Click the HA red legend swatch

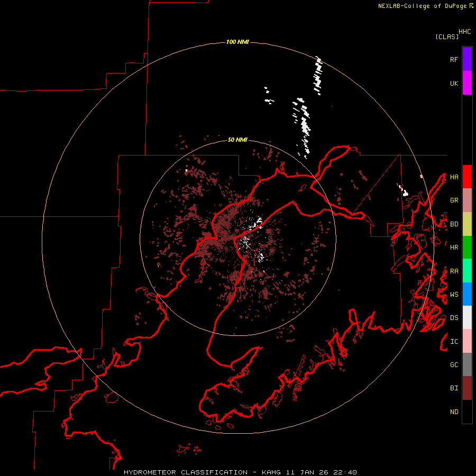pos(467,177)
